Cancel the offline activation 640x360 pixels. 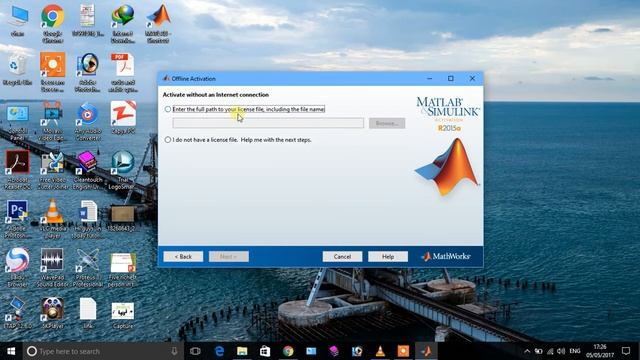[x=342, y=256]
